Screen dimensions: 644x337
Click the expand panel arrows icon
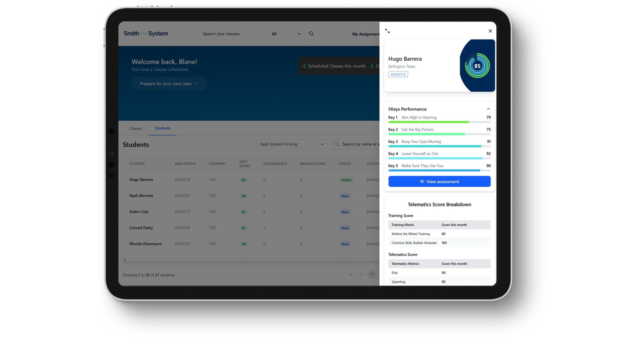point(387,31)
